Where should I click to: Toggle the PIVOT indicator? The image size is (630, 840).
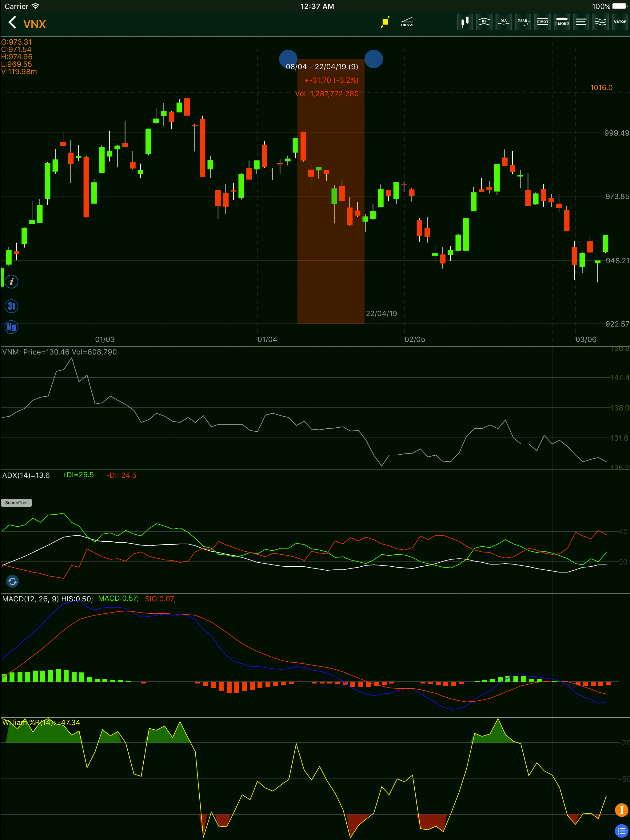pos(542,22)
